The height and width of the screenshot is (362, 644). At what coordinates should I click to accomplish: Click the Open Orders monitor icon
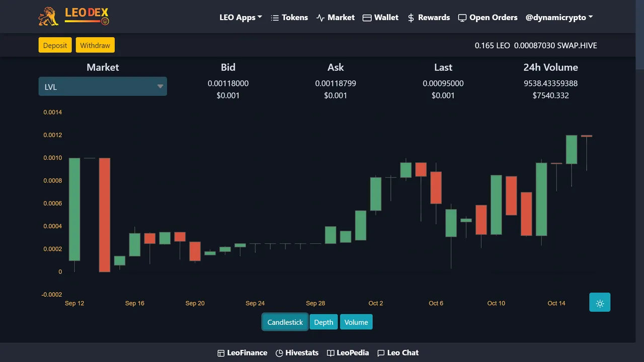pos(462,18)
